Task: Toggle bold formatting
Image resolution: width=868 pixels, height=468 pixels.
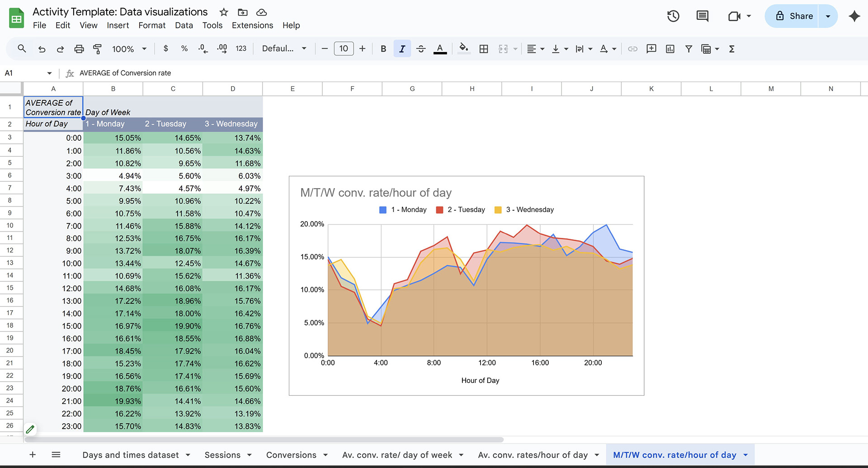Action: [383, 49]
